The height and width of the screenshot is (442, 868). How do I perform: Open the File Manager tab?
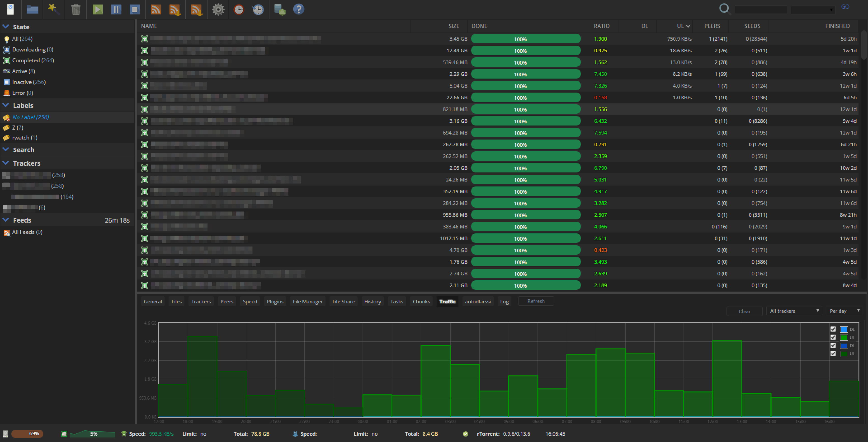(x=308, y=302)
